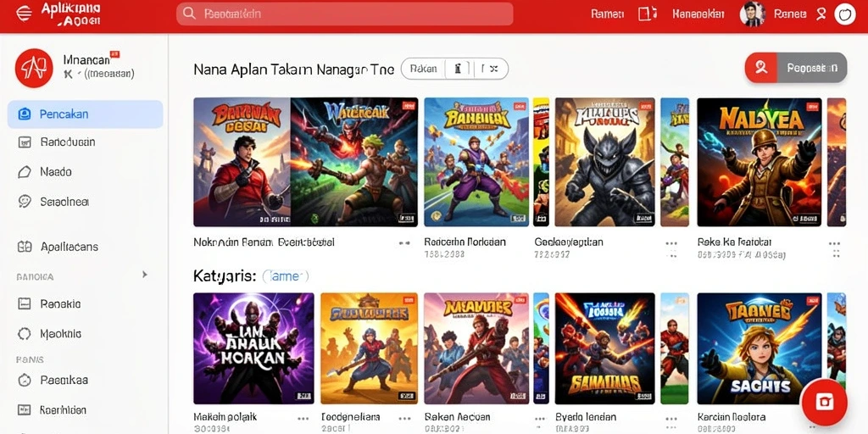Open the purple ninja game thumbnail

click(x=476, y=162)
